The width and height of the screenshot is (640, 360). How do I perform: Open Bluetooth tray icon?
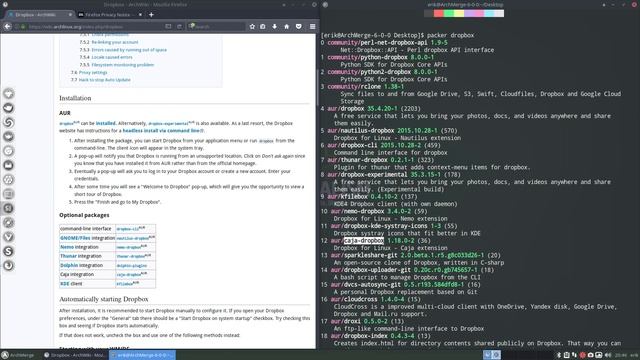point(559,355)
